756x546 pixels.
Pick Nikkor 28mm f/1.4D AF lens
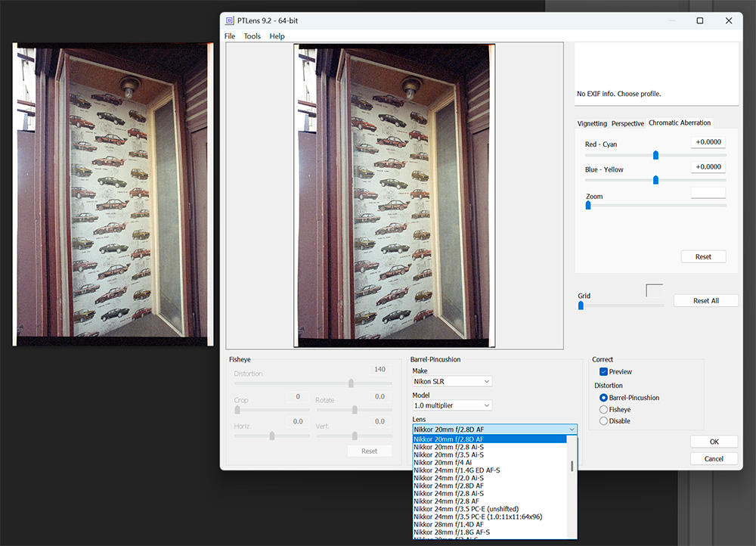[489, 524]
